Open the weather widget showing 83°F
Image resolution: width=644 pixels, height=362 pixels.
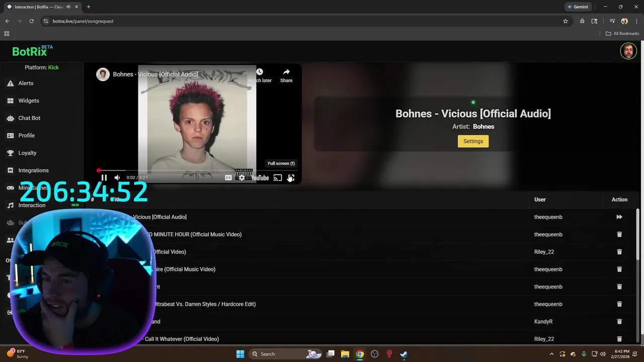18,353
